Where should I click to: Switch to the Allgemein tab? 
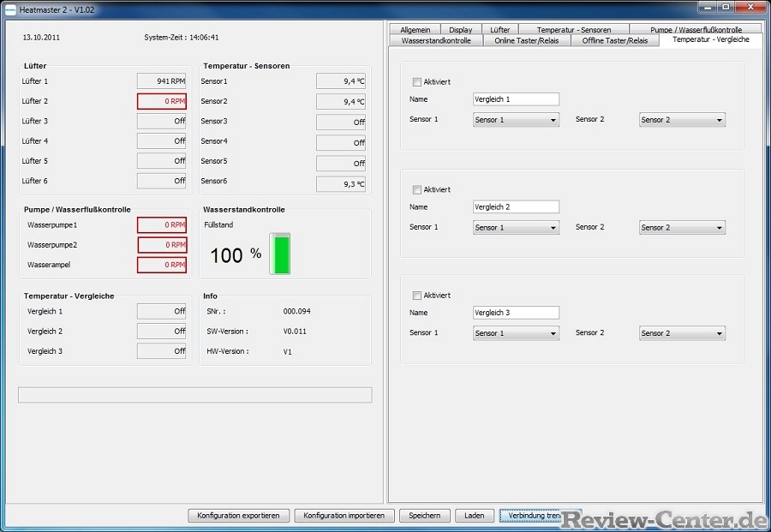415,29
